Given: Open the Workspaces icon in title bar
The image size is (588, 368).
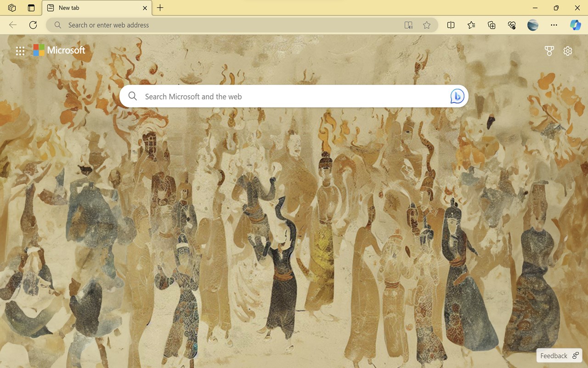Looking at the screenshot, I should pyautogui.click(x=12, y=8).
